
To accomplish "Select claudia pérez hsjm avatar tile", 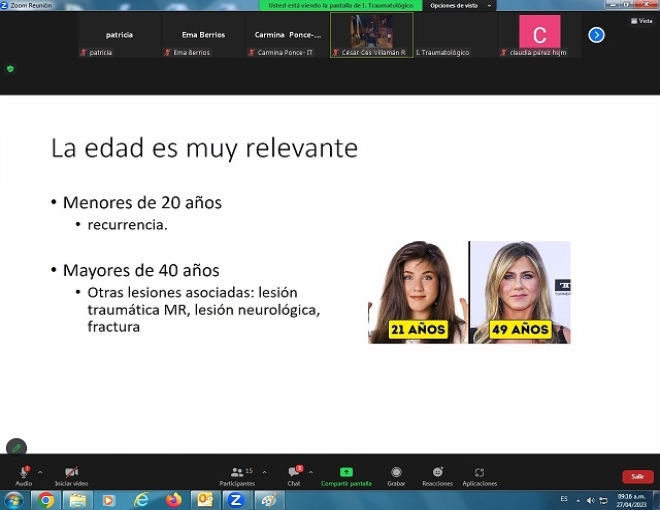I will click(x=540, y=35).
